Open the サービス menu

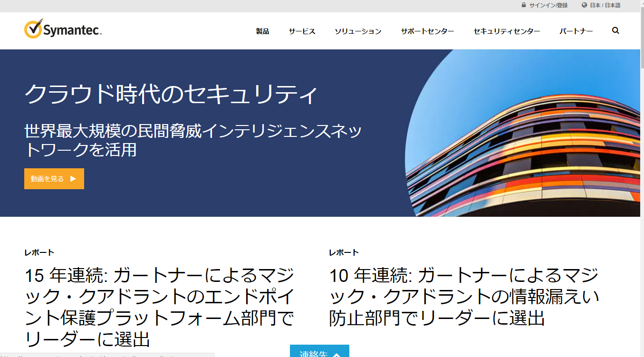(302, 31)
